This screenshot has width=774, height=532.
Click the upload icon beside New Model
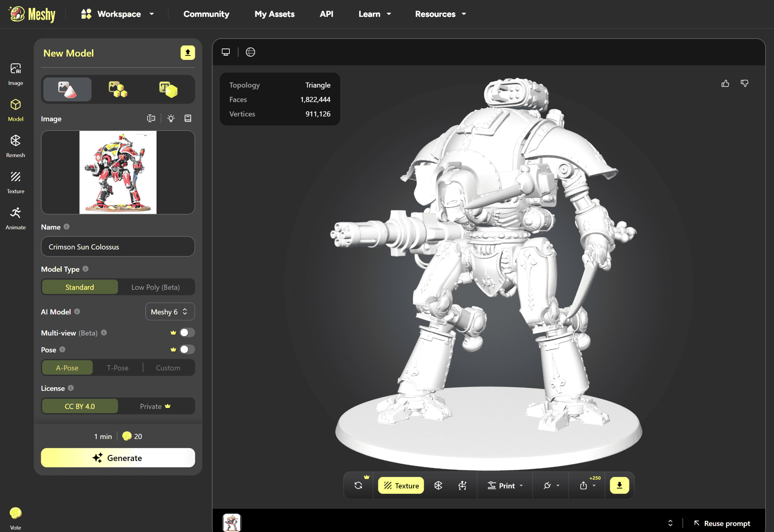pyautogui.click(x=188, y=53)
